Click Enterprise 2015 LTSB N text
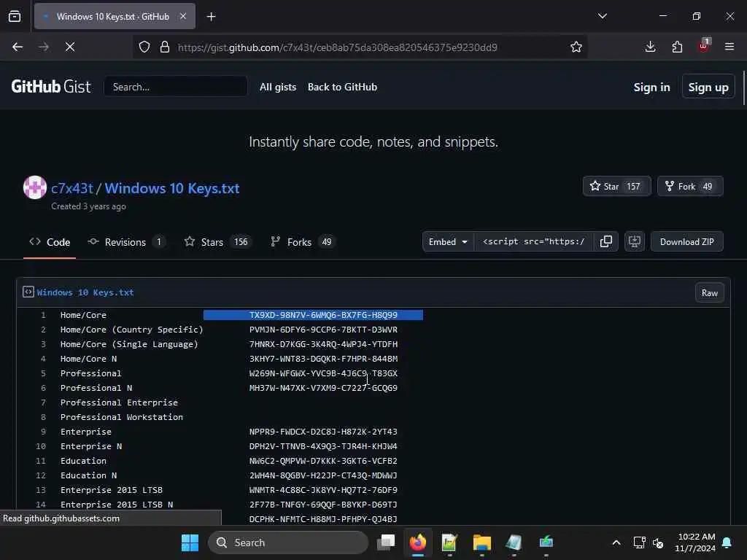The width and height of the screenshot is (747, 560). (117, 505)
